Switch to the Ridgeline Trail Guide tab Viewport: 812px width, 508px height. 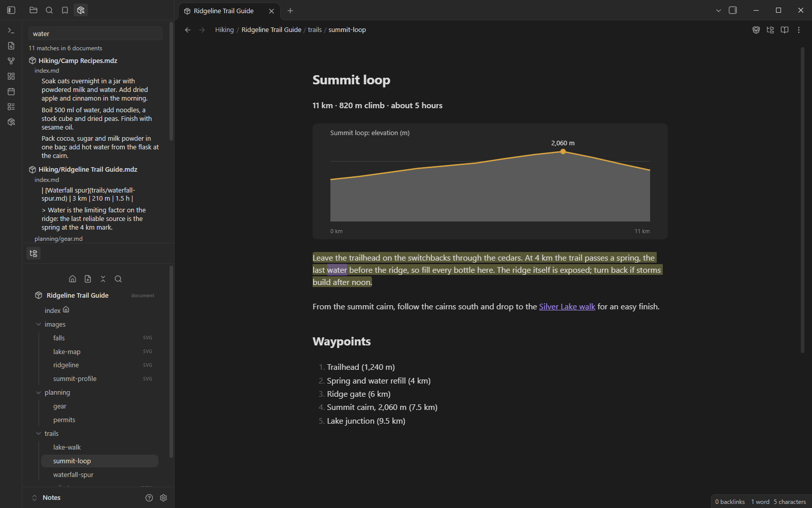(x=223, y=11)
